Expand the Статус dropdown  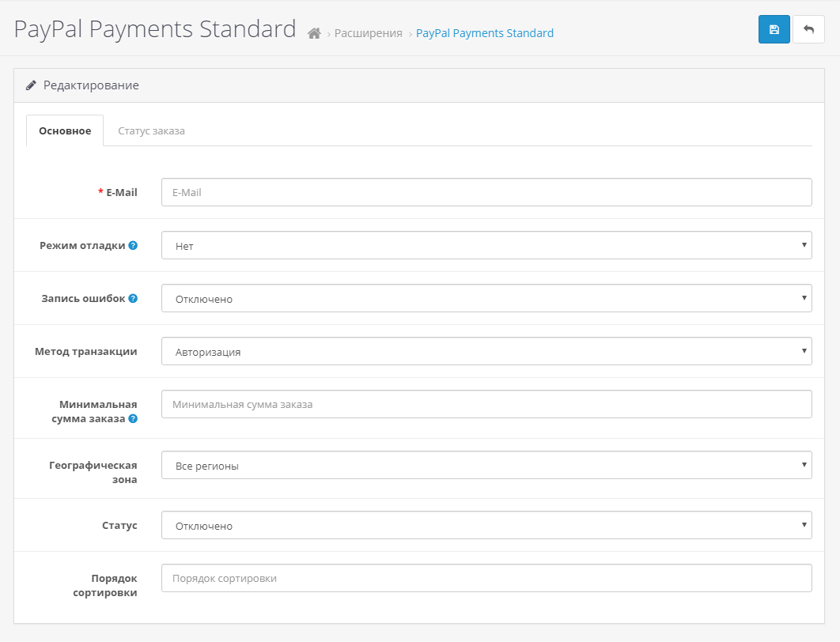(x=486, y=525)
